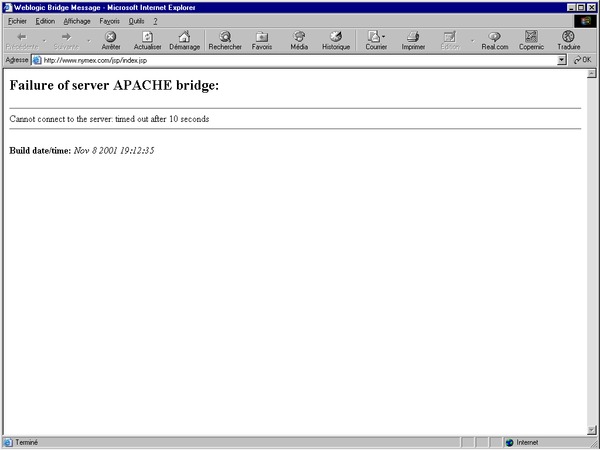
Task: Open the Rechercher search pane
Action: (225, 41)
